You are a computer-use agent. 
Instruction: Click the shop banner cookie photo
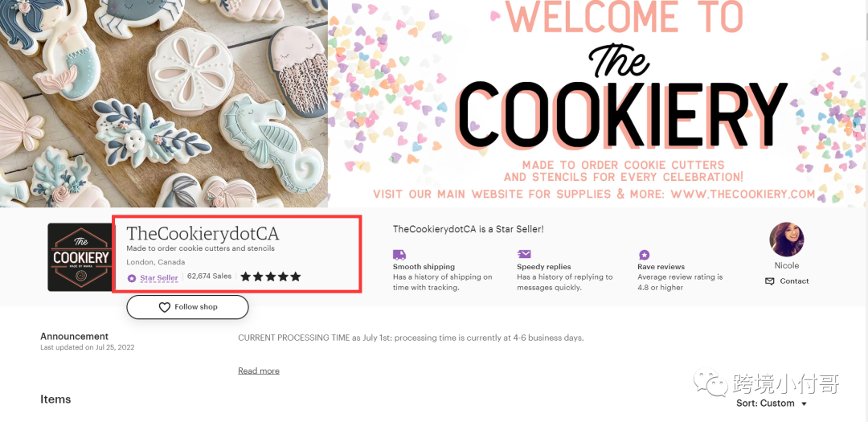click(164, 104)
